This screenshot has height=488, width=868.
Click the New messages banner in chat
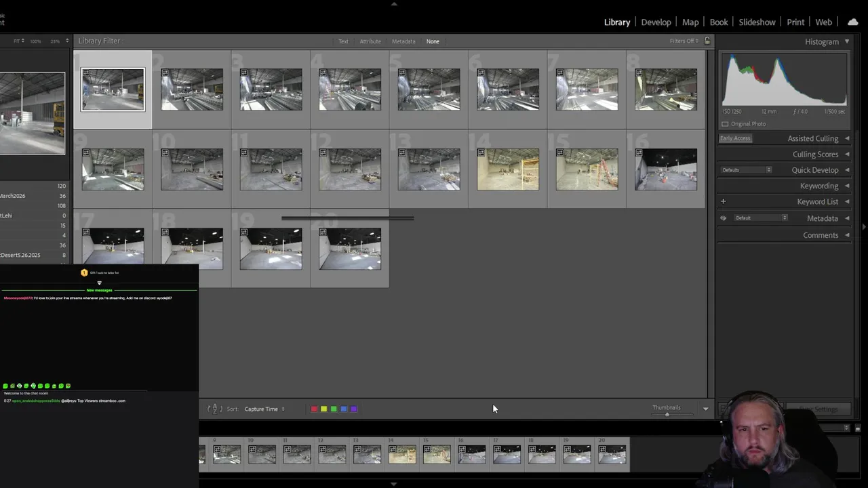click(99, 290)
